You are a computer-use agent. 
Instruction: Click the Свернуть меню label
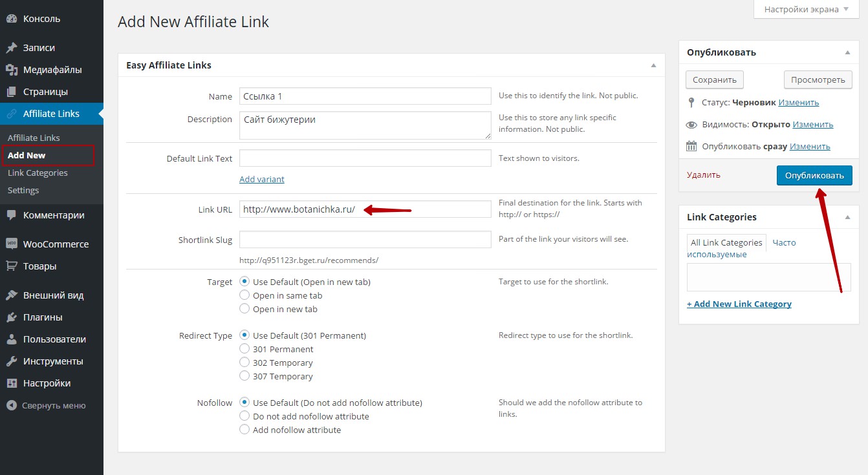pyautogui.click(x=54, y=406)
